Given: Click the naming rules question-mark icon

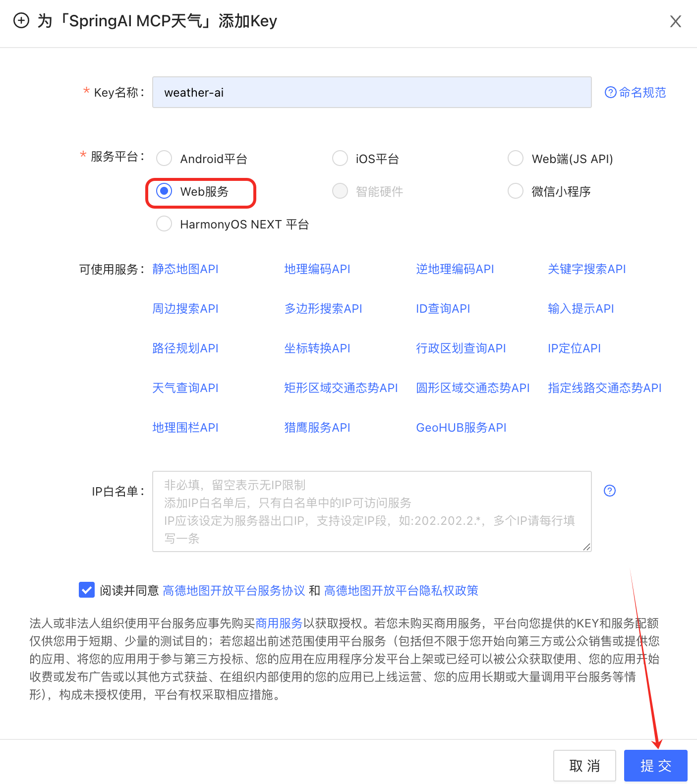Looking at the screenshot, I should [x=611, y=92].
